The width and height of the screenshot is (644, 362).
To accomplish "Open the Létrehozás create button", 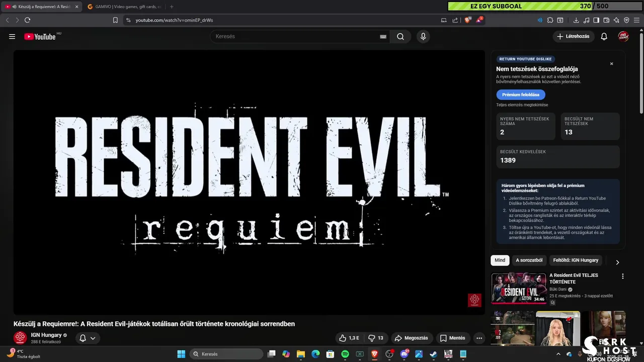I will [x=574, y=36].
